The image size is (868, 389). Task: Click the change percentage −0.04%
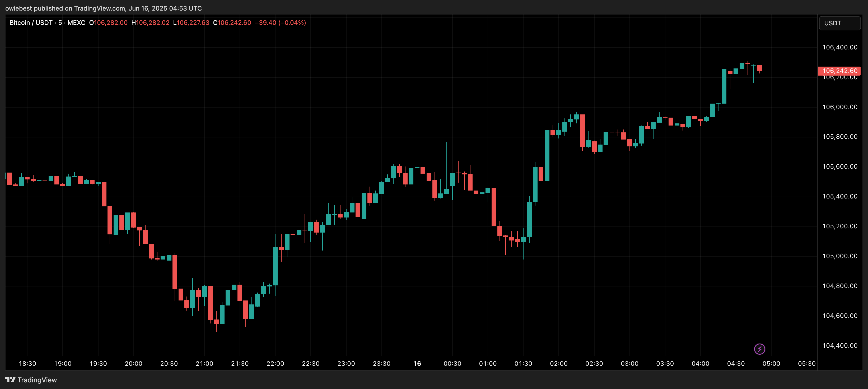tap(292, 22)
